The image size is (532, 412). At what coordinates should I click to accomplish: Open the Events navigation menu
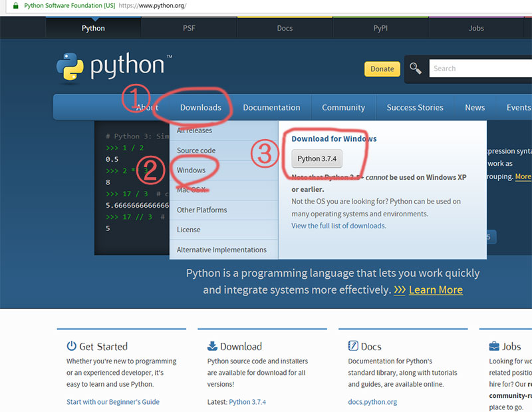tap(519, 107)
